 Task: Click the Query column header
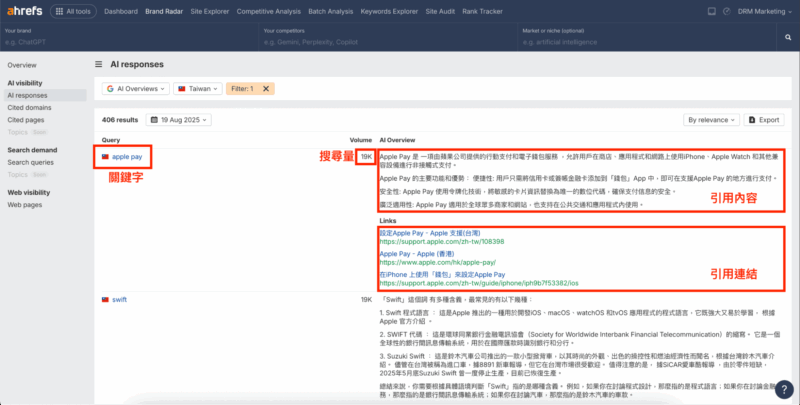point(111,140)
